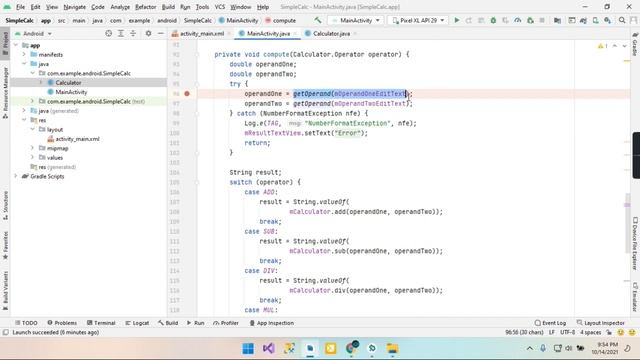Viewport: 640px width, 360px height.
Task: Switch to the Calculator.java tab
Action: [331, 33]
